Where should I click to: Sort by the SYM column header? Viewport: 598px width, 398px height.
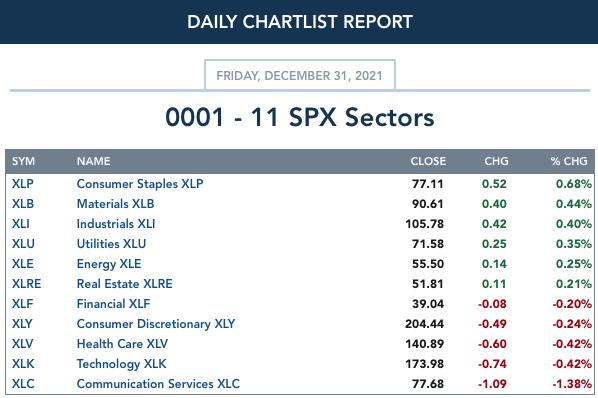tap(23, 161)
